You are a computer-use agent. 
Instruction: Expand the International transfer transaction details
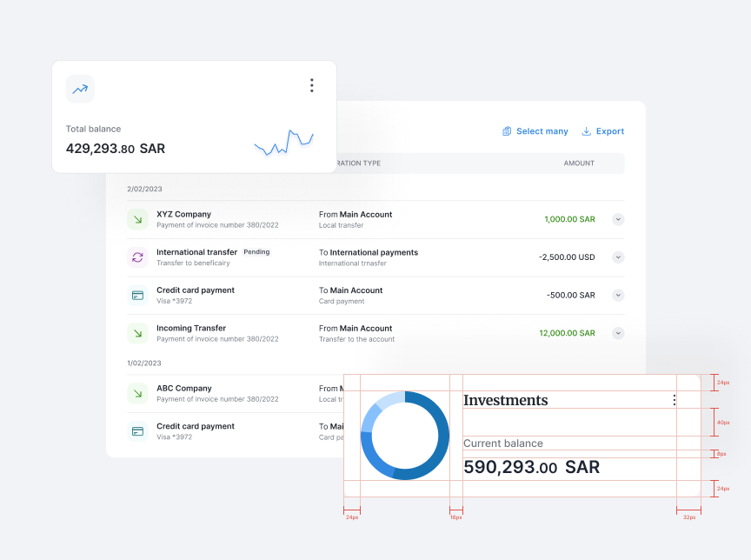[618, 257]
